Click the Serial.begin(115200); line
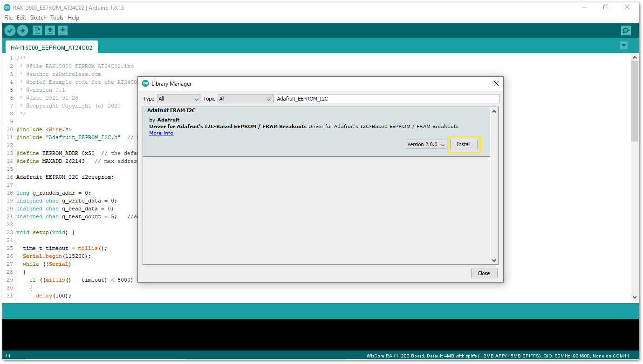Image resolution: width=643 pixels, height=364 pixels. pyautogui.click(x=57, y=256)
